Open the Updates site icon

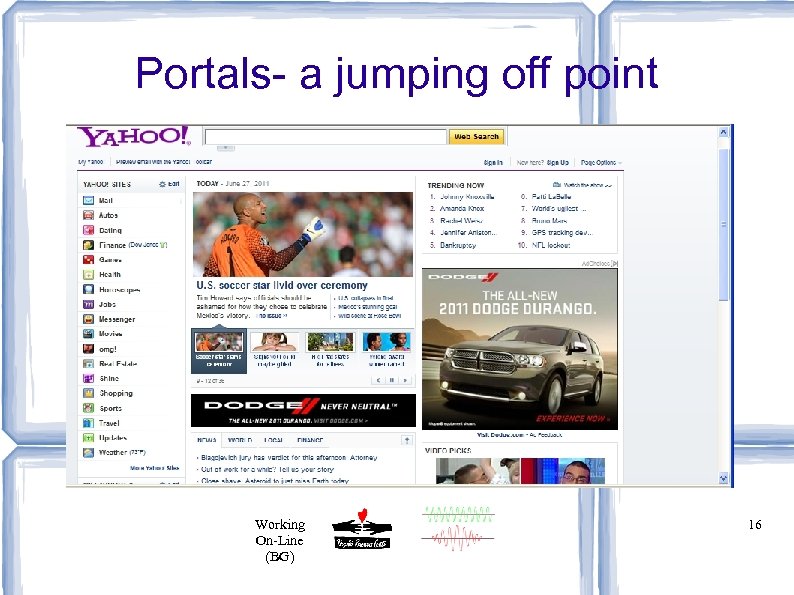(x=89, y=438)
